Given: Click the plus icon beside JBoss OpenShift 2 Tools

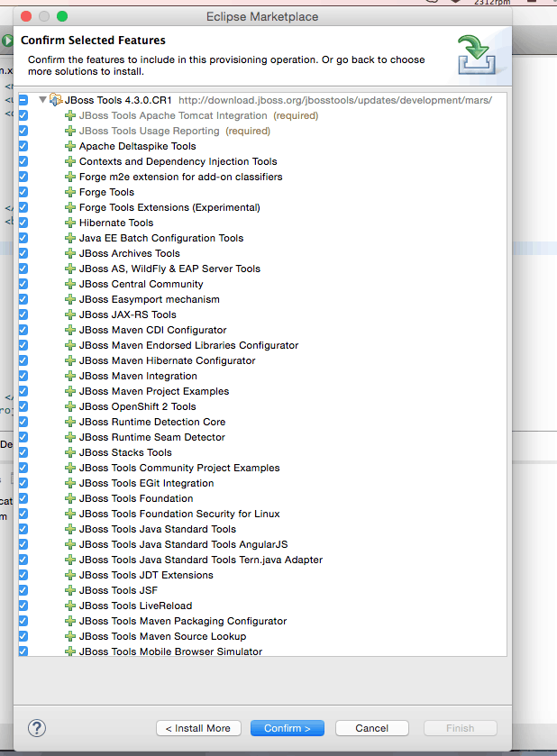Looking at the screenshot, I should tap(70, 406).
